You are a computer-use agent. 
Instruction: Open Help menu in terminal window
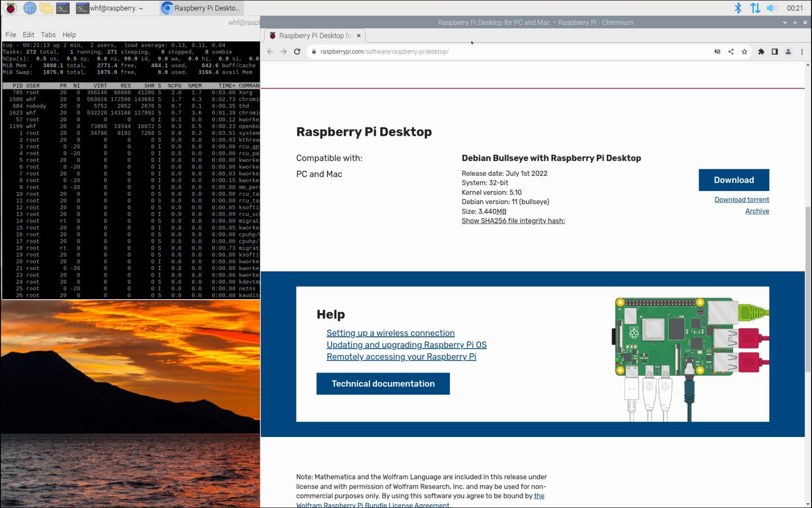click(x=69, y=35)
